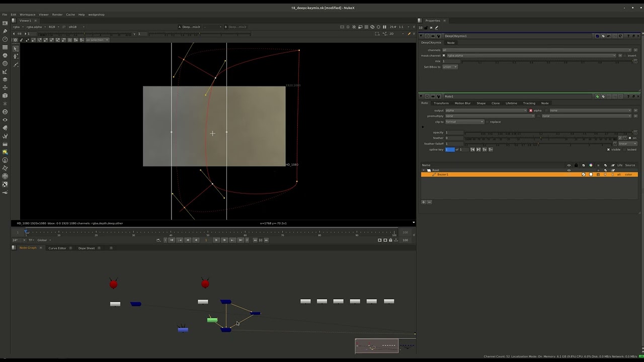Open help for DeepCKeymix1 panel

point(628,36)
